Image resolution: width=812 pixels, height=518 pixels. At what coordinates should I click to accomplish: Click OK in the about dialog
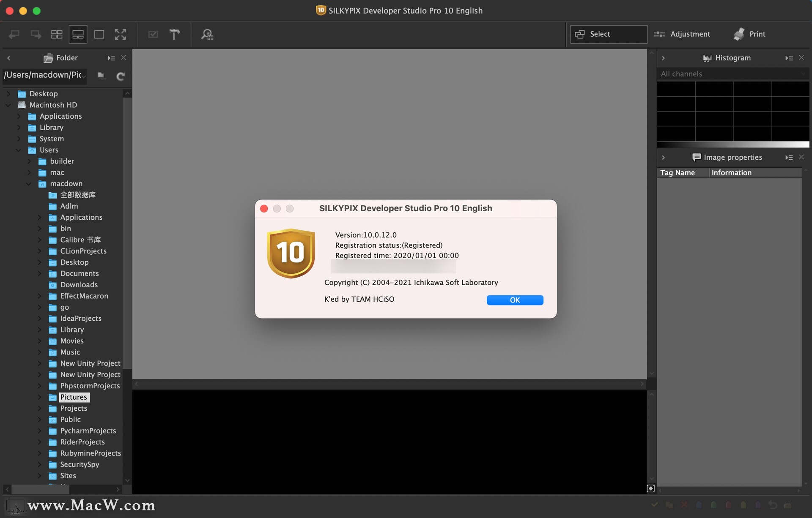click(x=515, y=300)
